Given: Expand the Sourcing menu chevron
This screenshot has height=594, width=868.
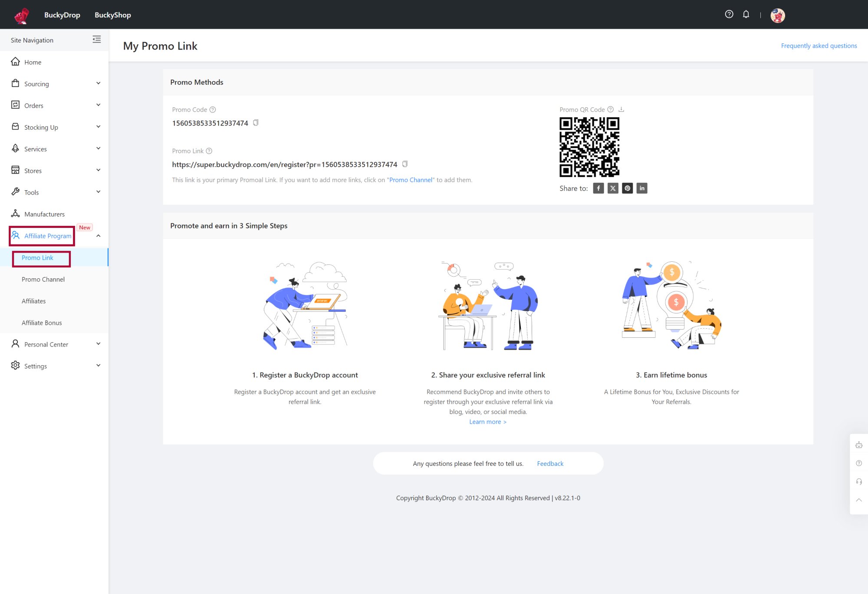Looking at the screenshot, I should point(99,83).
